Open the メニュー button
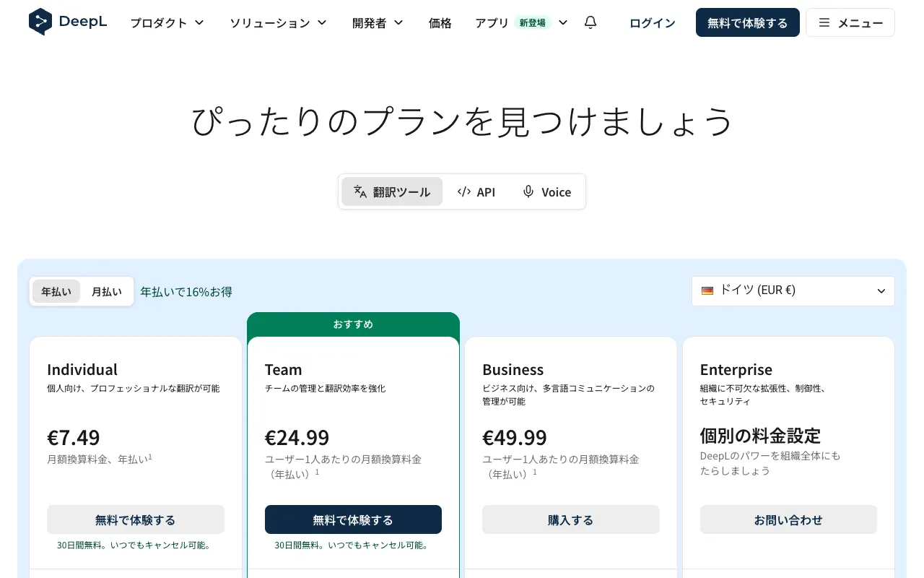Screen dimensions: 924x578 [850, 22]
